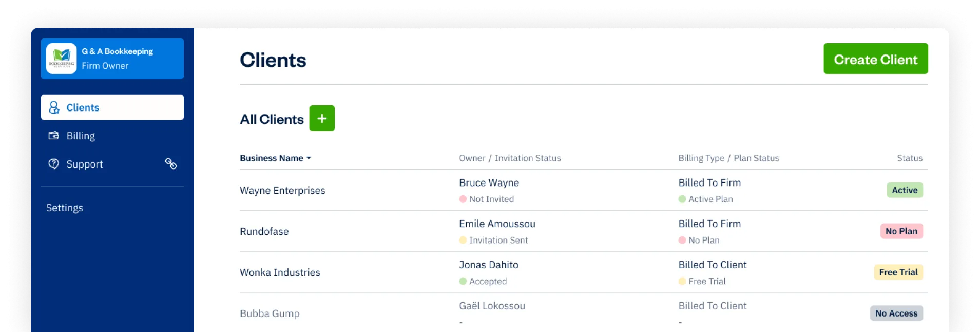Click the link icon next to Support
Image resolution: width=980 pixels, height=332 pixels.
pos(171,164)
